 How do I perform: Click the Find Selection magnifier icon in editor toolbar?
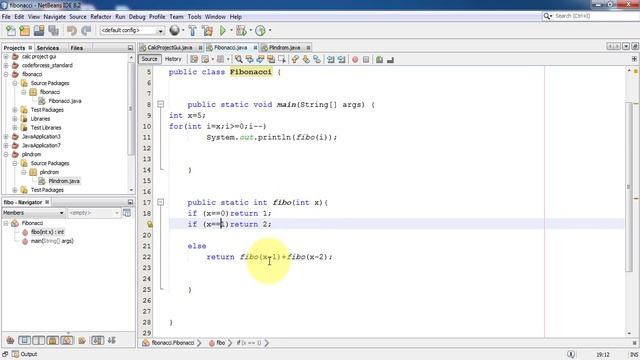click(x=239, y=60)
